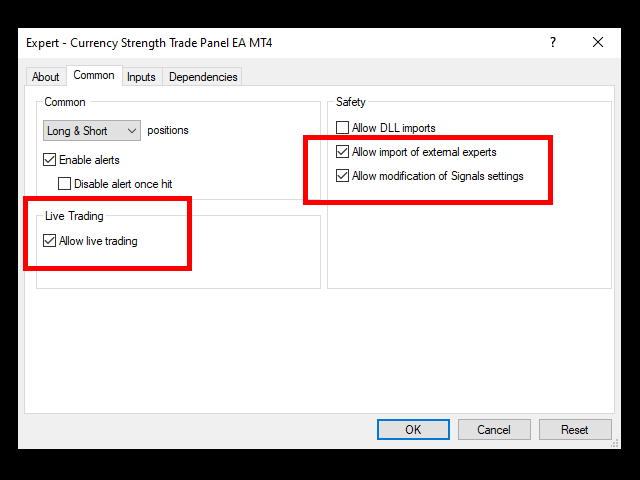The image size is (640, 480).
Task: Click the Cancel button
Action: [494, 429]
